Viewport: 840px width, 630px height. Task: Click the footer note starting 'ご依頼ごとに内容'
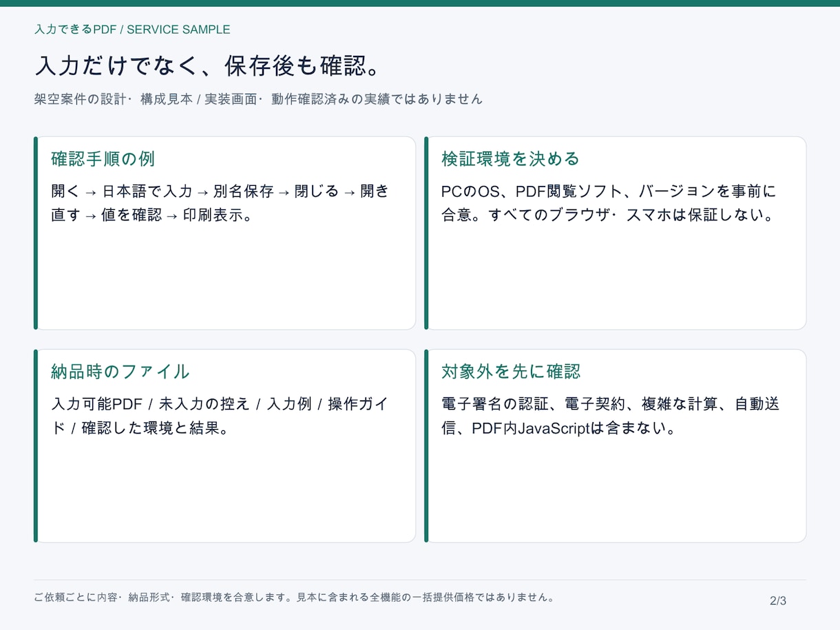pos(294,598)
